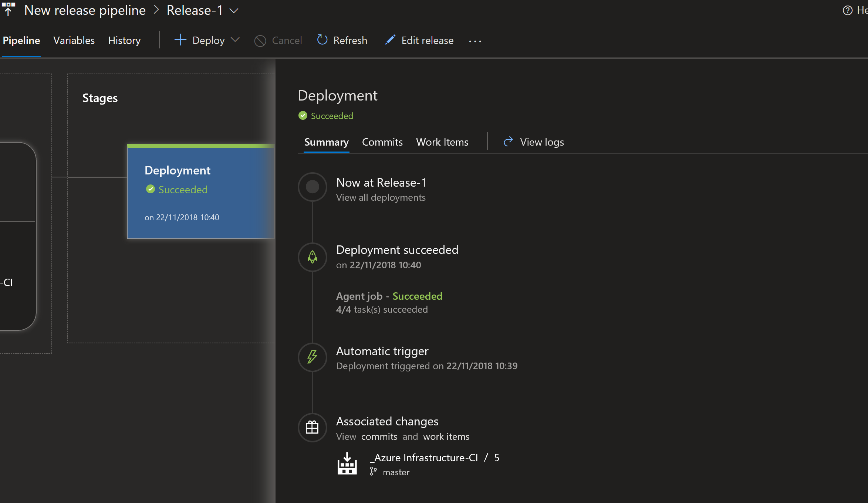Image resolution: width=868 pixels, height=503 pixels.
Task: Switch to the History tab
Action: [124, 40]
